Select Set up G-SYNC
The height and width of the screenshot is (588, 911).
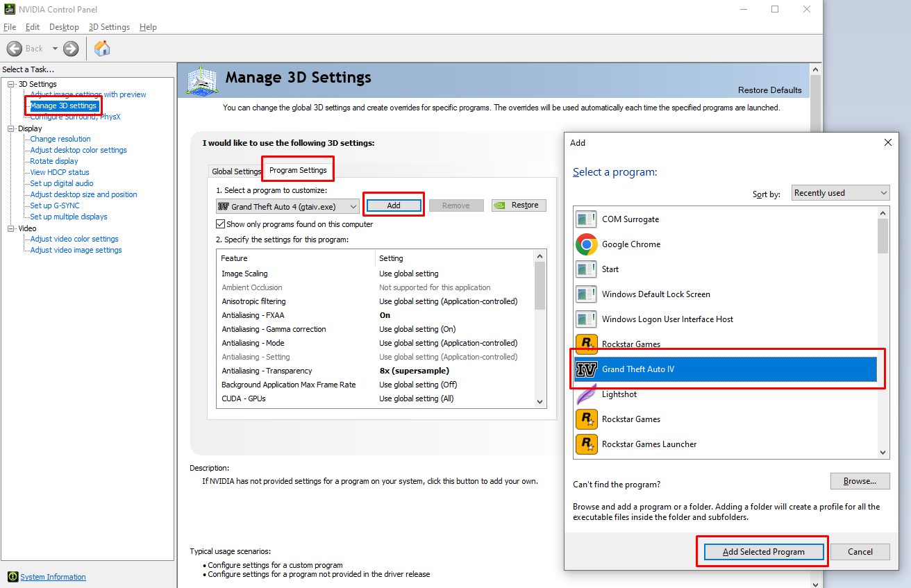[55, 205]
